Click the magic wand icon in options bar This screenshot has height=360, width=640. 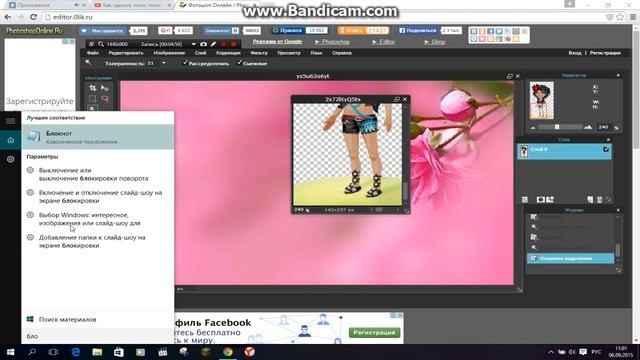(88, 62)
